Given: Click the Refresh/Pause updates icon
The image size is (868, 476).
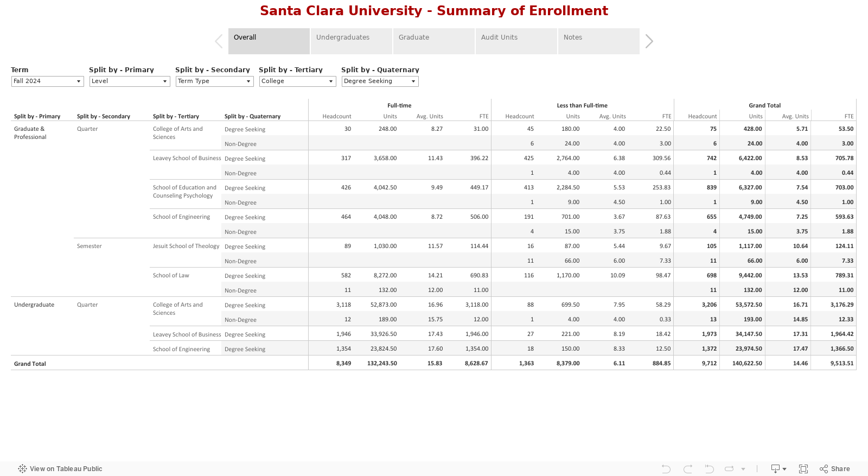Looking at the screenshot, I should click(x=729, y=469).
